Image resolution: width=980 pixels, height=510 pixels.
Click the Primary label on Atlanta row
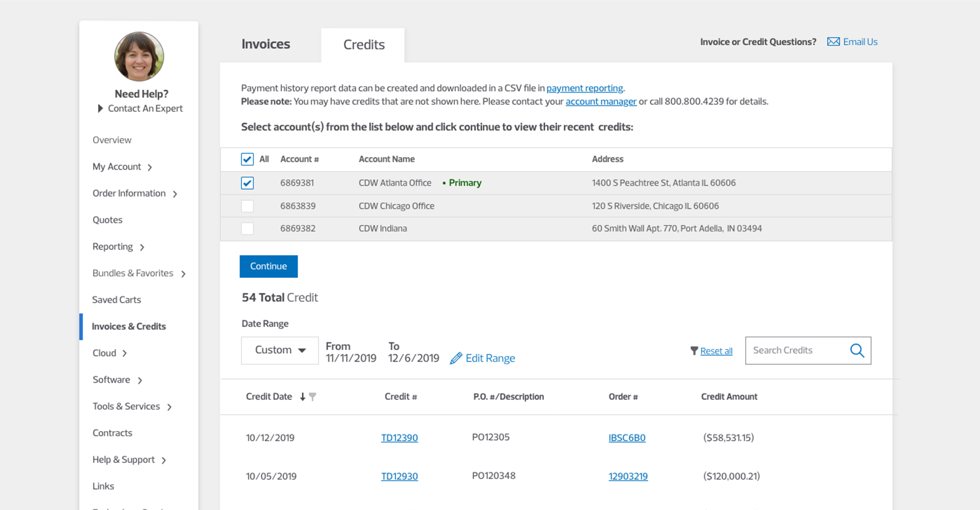click(465, 183)
